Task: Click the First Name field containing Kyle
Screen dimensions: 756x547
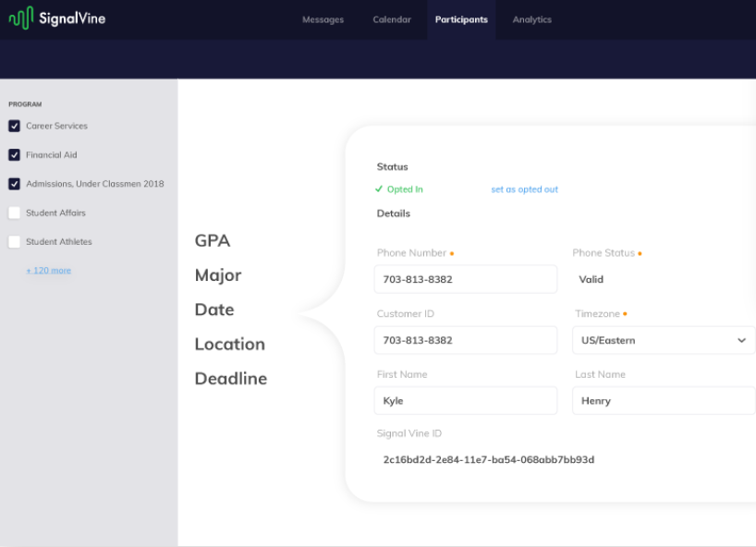Action: pos(465,400)
